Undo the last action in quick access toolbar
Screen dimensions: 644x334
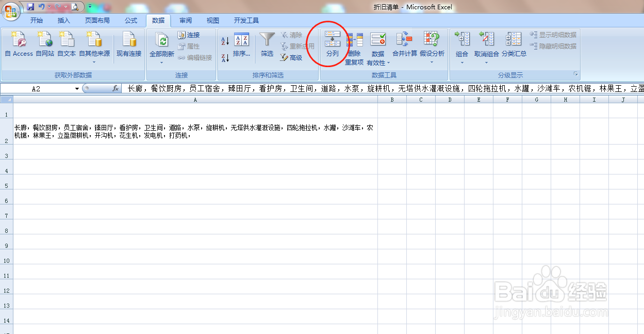(x=41, y=7)
